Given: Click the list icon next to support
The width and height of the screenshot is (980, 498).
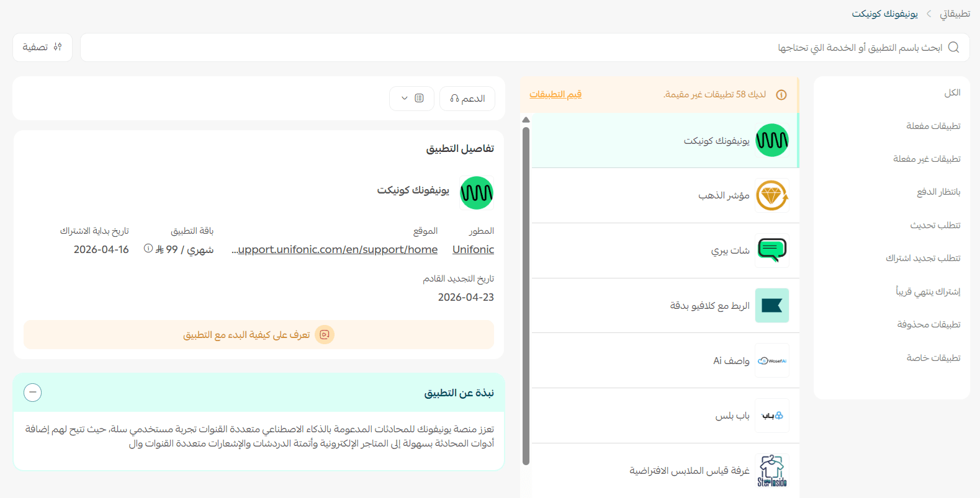Looking at the screenshot, I should (x=420, y=98).
